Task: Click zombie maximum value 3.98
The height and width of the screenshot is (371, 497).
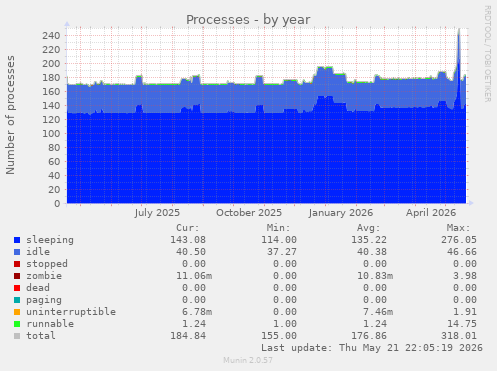Action: [x=465, y=276]
